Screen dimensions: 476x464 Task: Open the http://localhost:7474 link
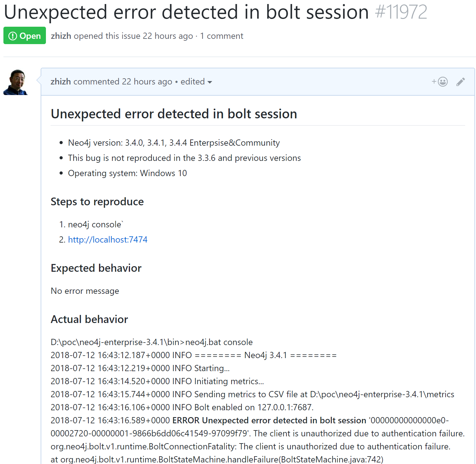[108, 239]
